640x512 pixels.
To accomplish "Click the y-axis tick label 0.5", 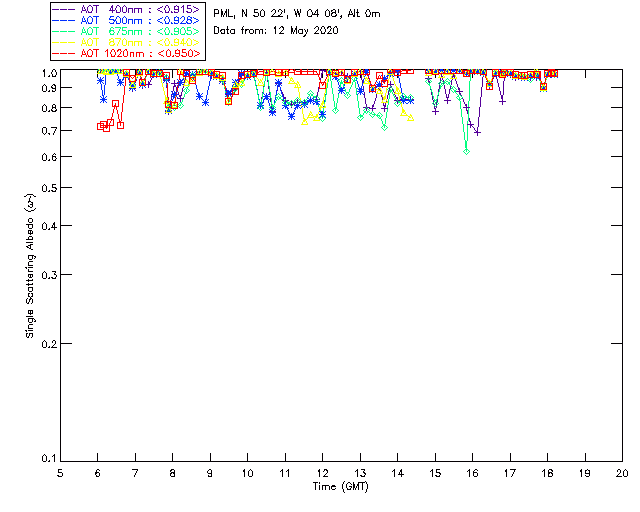I will [49, 188].
